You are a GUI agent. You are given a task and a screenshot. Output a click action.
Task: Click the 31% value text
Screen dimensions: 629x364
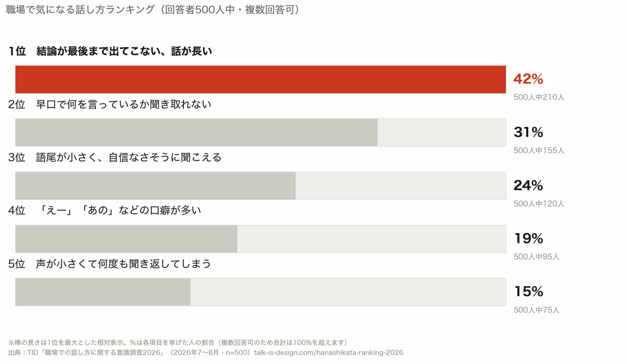pos(528,132)
